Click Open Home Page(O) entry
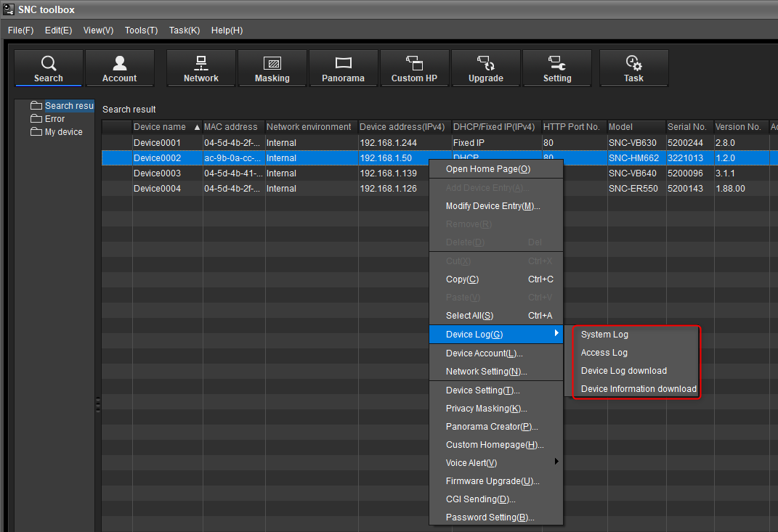Screen dimensions: 778x532 [487, 169]
